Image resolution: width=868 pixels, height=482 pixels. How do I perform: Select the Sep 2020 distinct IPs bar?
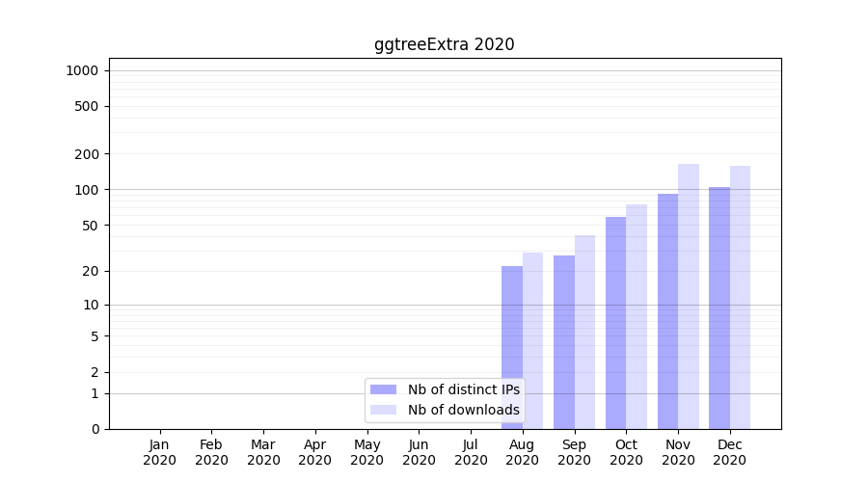tap(564, 342)
